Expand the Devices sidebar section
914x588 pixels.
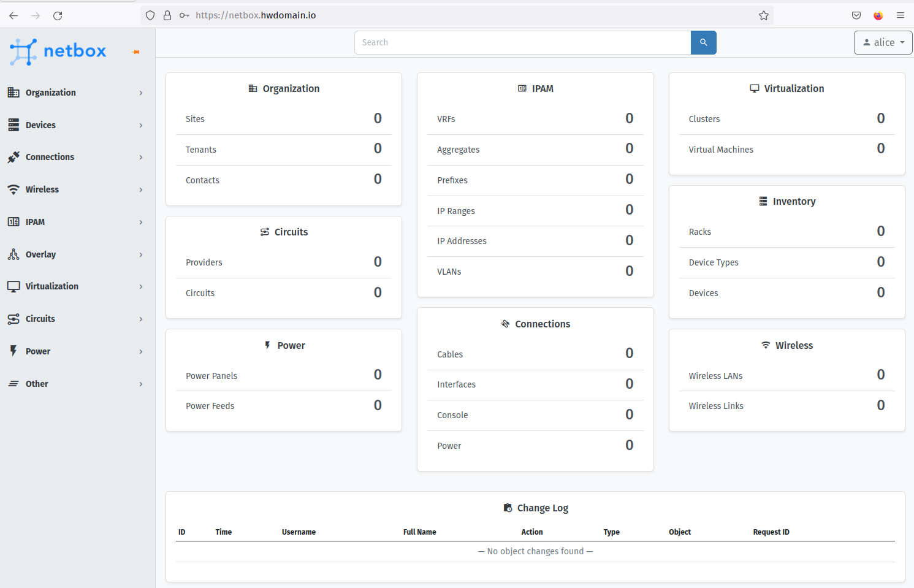(77, 125)
